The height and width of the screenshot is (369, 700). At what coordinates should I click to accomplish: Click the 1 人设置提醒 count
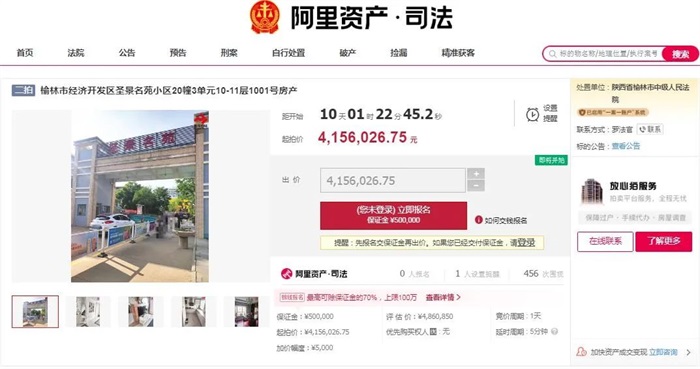pyautogui.click(x=477, y=274)
